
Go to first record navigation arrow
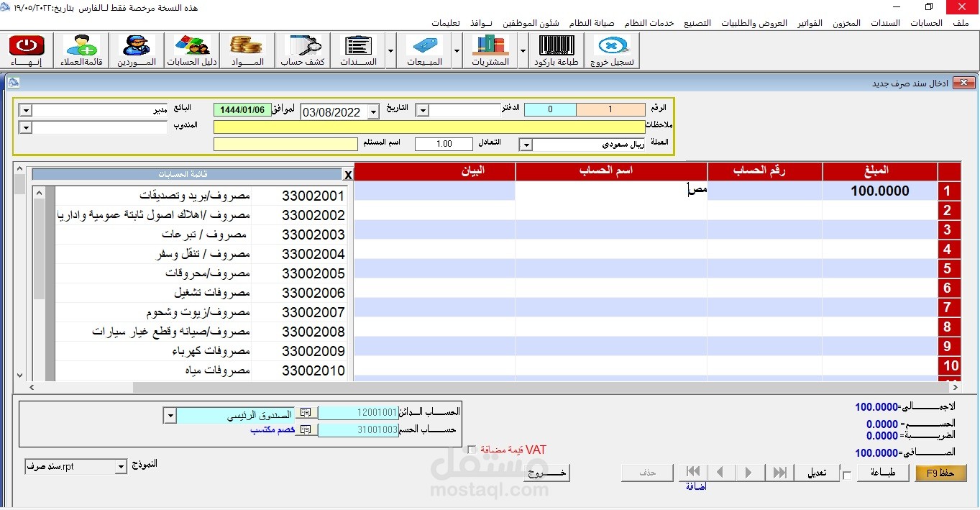pyautogui.click(x=693, y=473)
